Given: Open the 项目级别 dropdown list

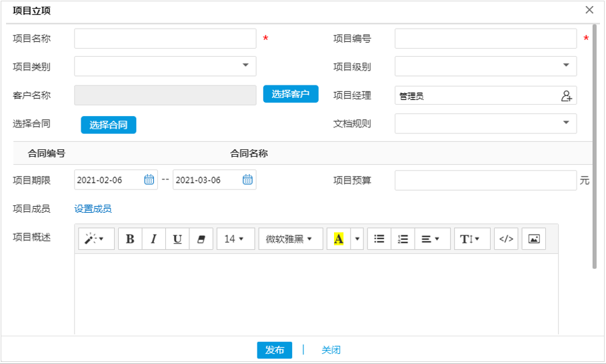Looking at the screenshot, I should (565, 65).
